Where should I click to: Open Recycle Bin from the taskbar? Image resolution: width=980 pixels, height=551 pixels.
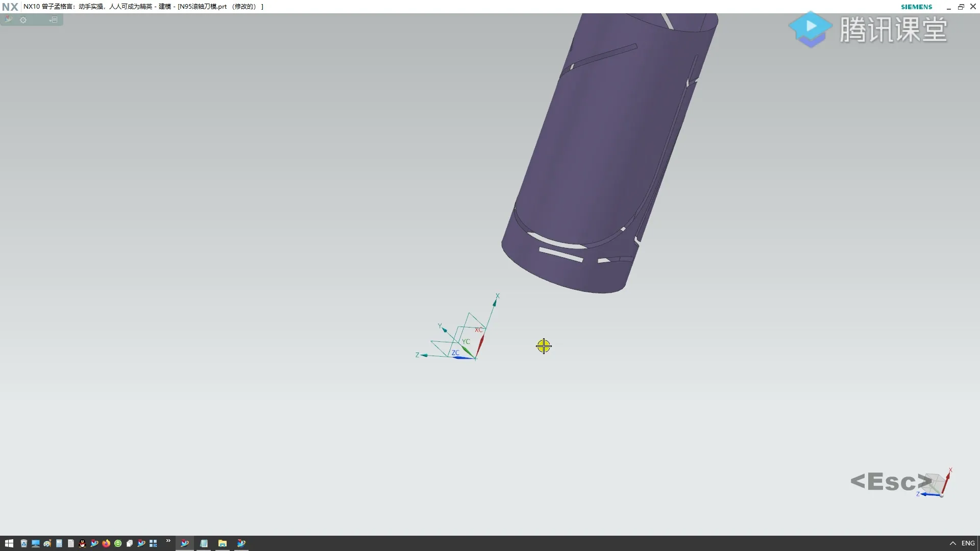click(x=23, y=543)
